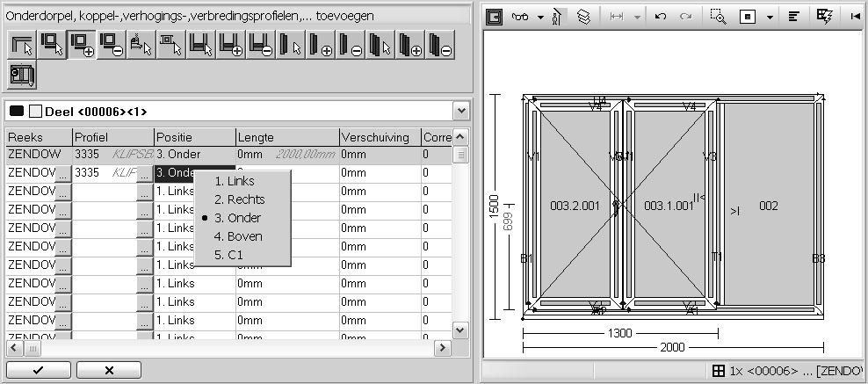Select the corner profile pointer tool
Screen dimensions: 868x384
(22, 45)
